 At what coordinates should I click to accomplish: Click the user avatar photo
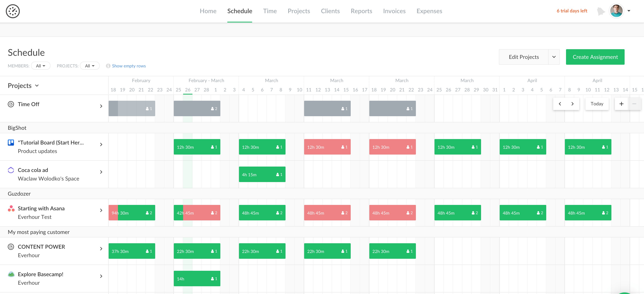point(616,11)
